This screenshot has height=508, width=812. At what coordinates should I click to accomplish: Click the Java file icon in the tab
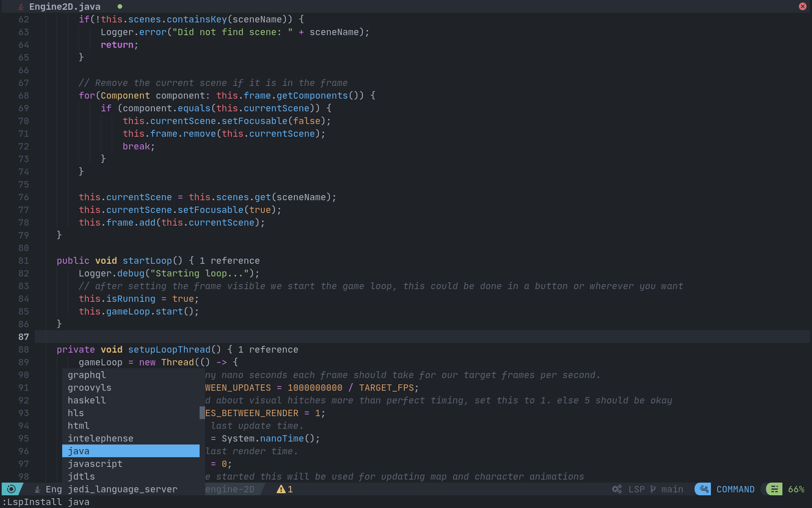[x=21, y=7]
